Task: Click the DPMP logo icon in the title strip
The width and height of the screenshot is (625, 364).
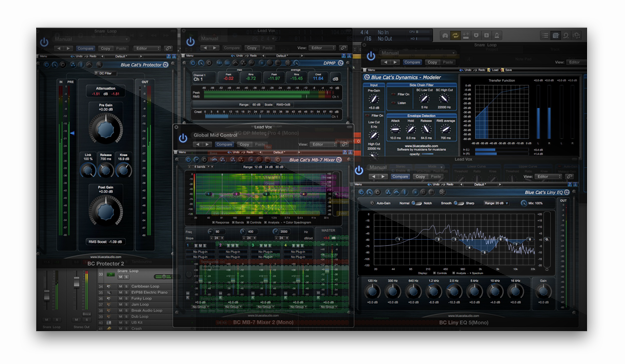Action: tap(340, 63)
